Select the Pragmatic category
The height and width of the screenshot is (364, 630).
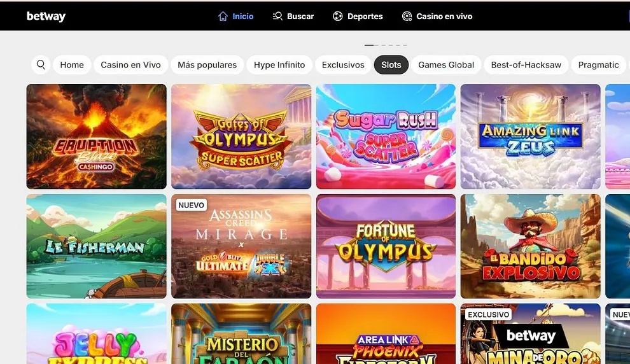pos(598,65)
